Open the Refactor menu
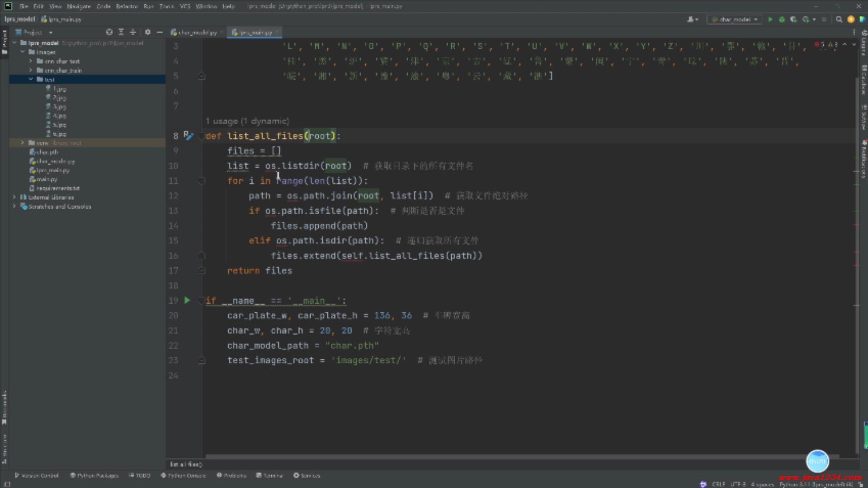The width and height of the screenshot is (868, 488). 127,6
